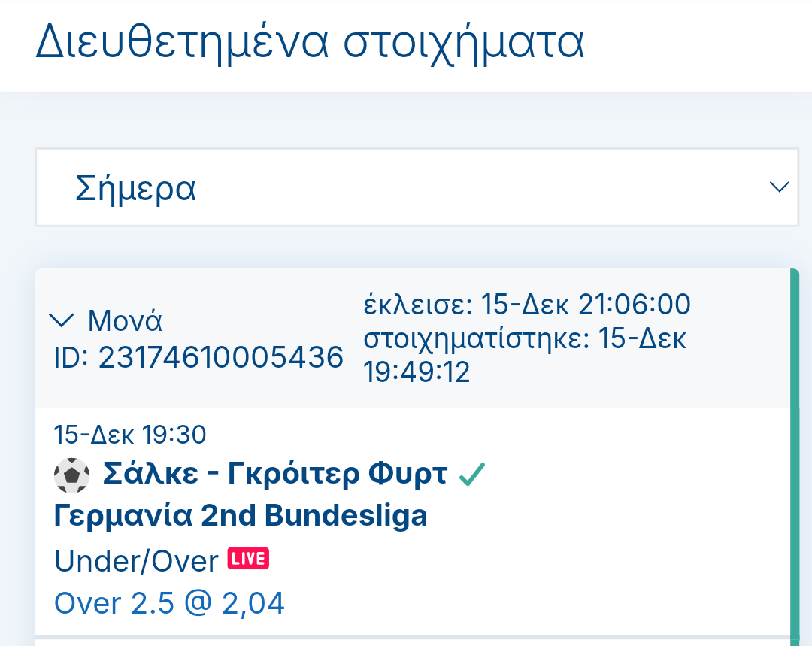812x646 pixels.
Task: Click the στοιχηματίστηκε 15-Δεκ 19:49:12 timestamp
Action: click(x=525, y=355)
